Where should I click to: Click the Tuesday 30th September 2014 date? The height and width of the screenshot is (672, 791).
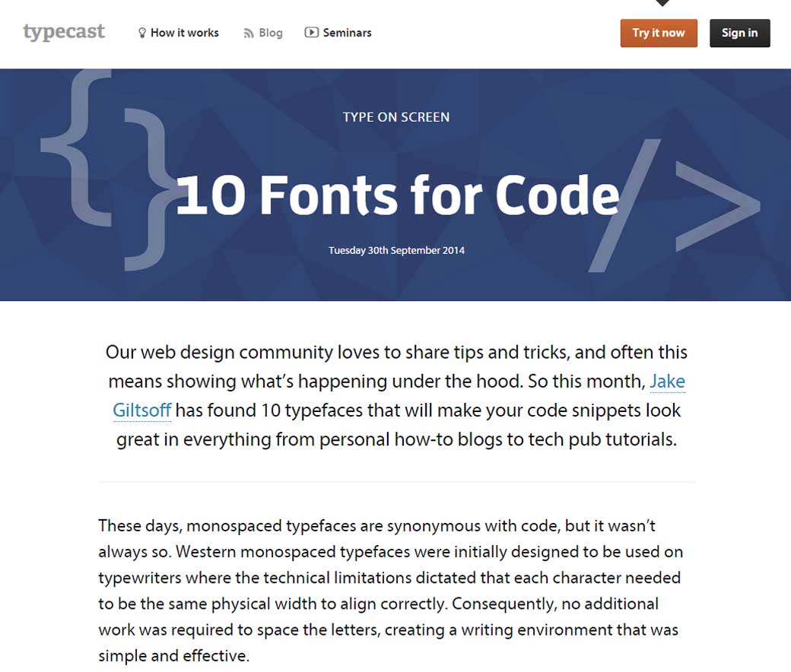point(396,250)
